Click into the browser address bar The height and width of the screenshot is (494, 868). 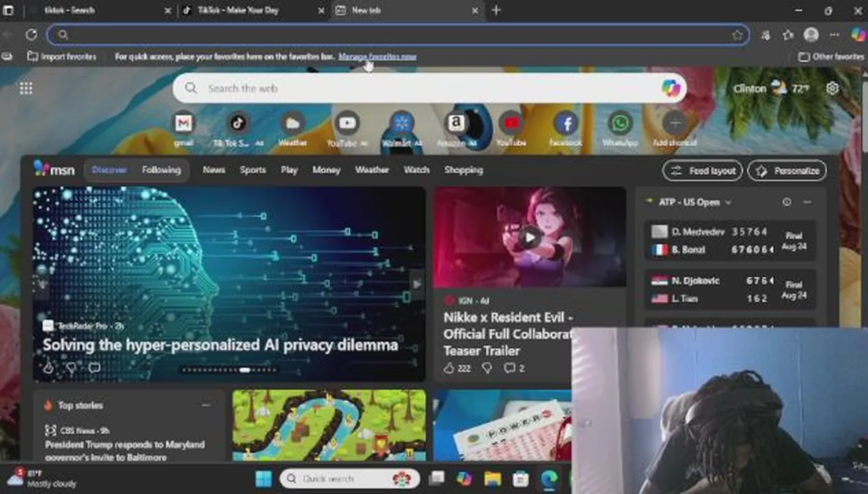pyautogui.click(x=398, y=35)
